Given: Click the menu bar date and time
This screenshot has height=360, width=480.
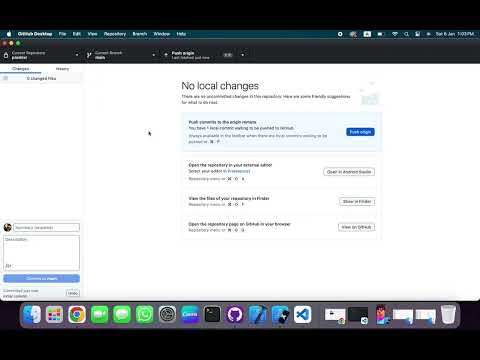Looking at the screenshot, I should pyautogui.click(x=455, y=34).
